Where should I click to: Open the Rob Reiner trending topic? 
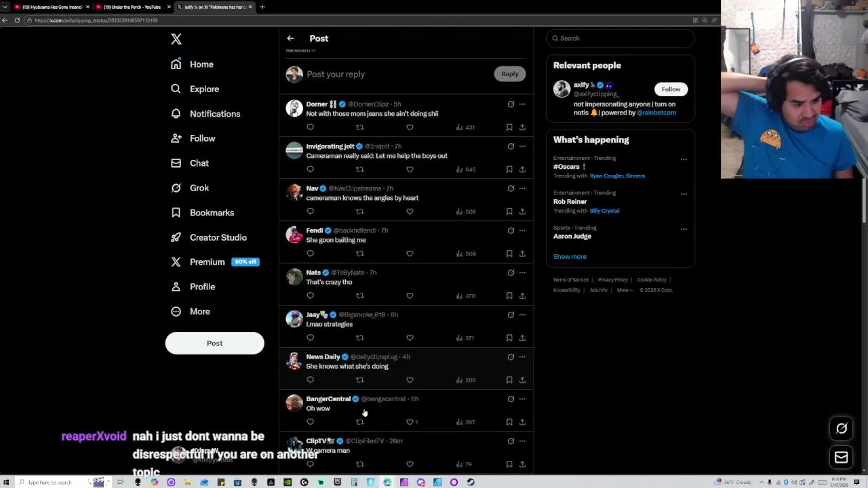pyautogui.click(x=570, y=201)
